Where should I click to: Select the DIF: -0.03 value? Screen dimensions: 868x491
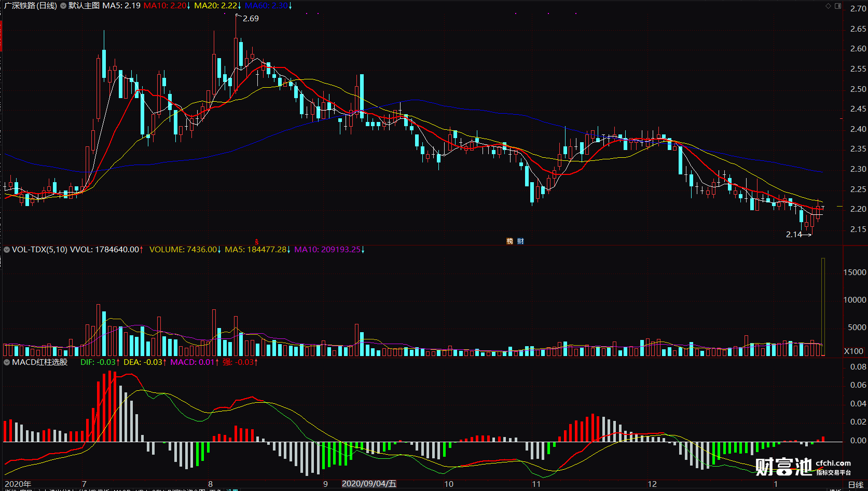pyautogui.click(x=98, y=362)
